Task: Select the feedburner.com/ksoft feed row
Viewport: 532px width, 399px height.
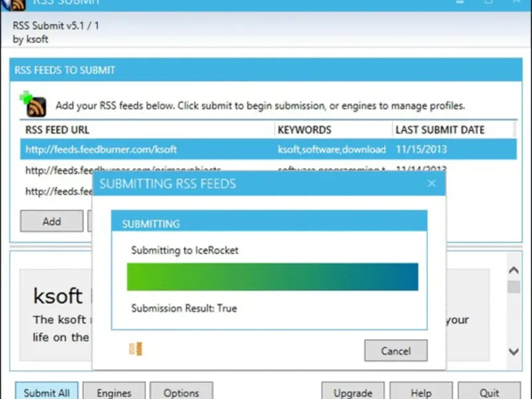Action: (x=268, y=149)
